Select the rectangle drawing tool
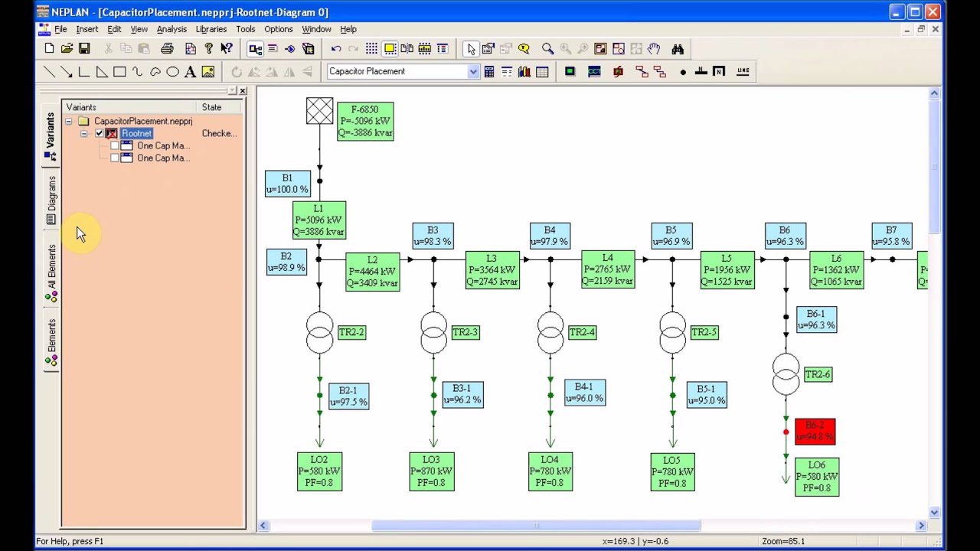Image resolution: width=980 pixels, height=551 pixels. pyautogui.click(x=119, y=72)
